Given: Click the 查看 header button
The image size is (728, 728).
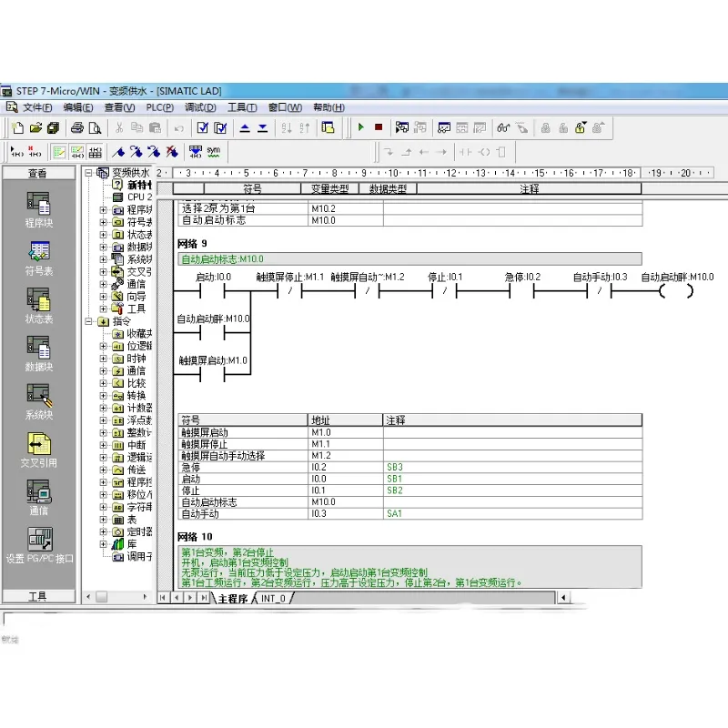Looking at the screenshot, I should tap(38, 173).
